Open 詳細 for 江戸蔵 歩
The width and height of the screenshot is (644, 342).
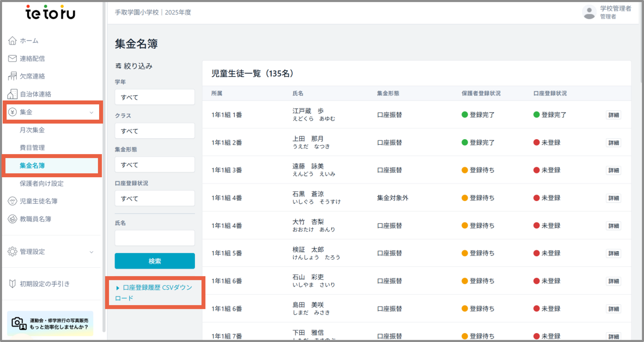coord(613,115)
